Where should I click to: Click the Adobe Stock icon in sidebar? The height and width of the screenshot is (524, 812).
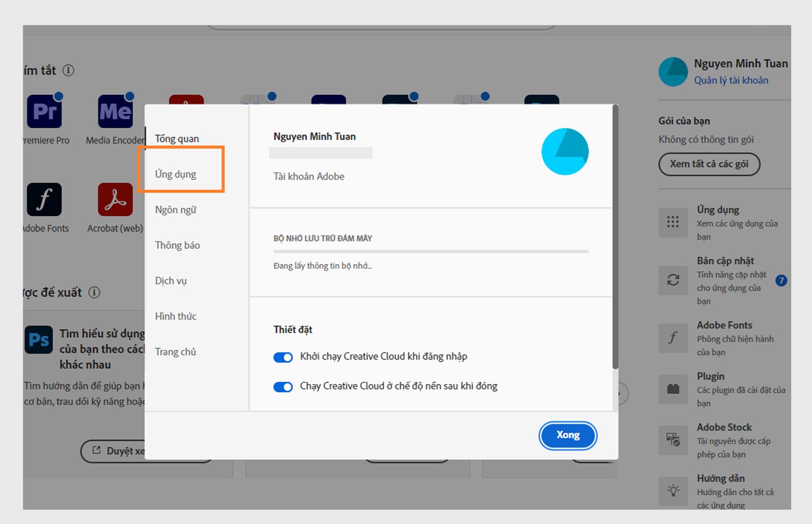pos(673,440)
